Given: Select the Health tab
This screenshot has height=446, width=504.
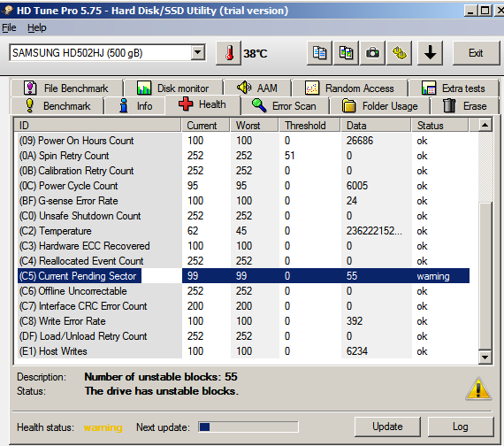Looking at the screenshot, I should (202, 104).
